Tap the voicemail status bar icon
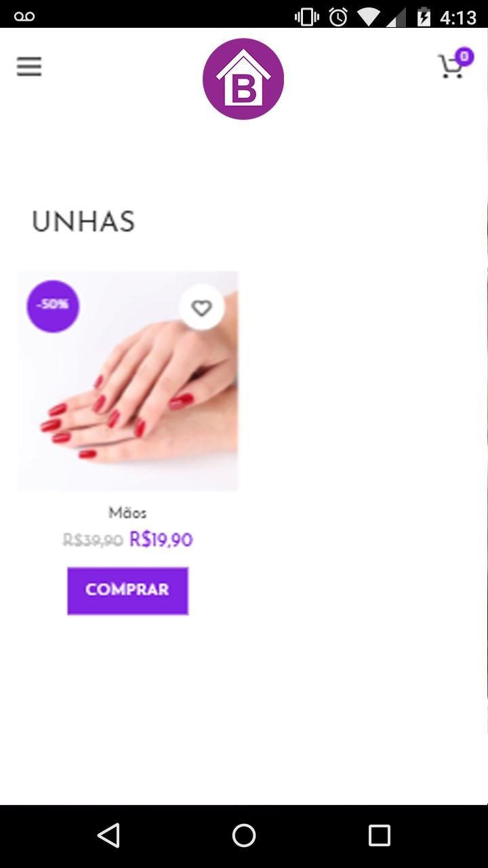This screenshot has height=868, width=488. coord(24,16)
